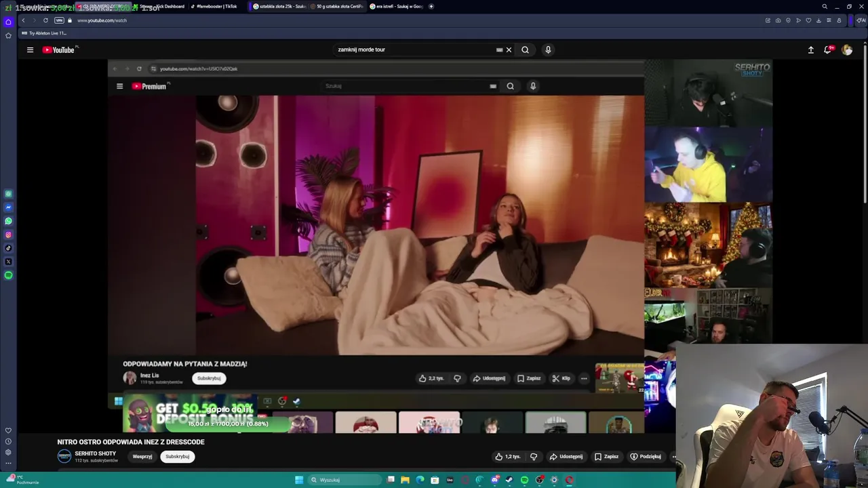Like the SERHITO SHOTY video (1,2 tys.)
Image resolution: width=868 pixels, height=488 pixels.
pyautogui.click(x=508, y=456)
